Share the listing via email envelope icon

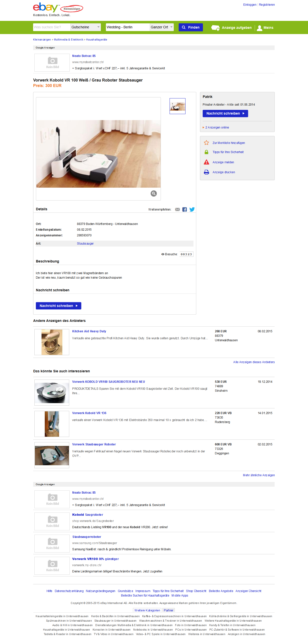click(177, 210)
